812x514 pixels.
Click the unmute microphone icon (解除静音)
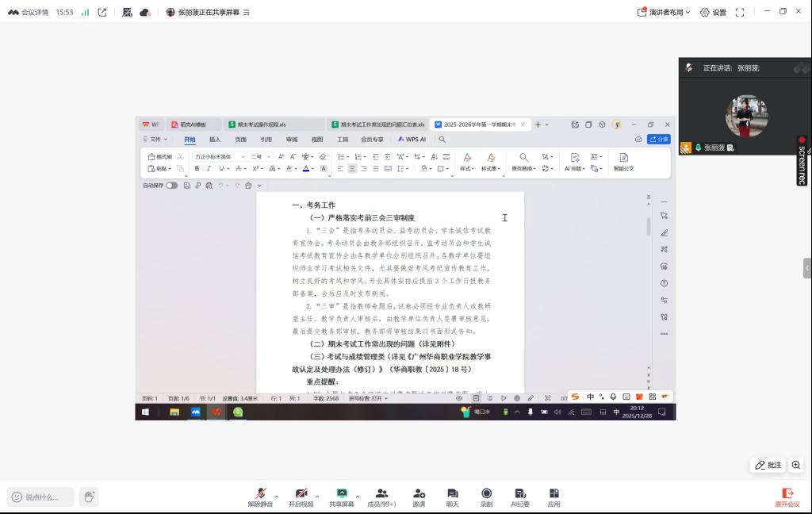260,495
